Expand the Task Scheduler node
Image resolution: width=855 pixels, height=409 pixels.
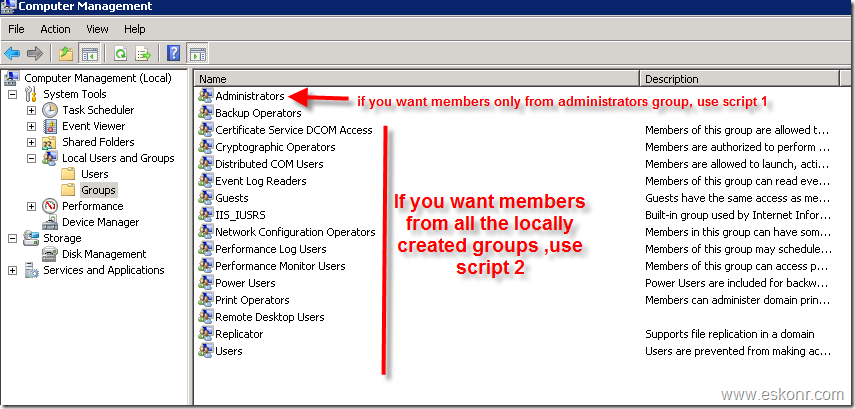[x=32, y=110]
